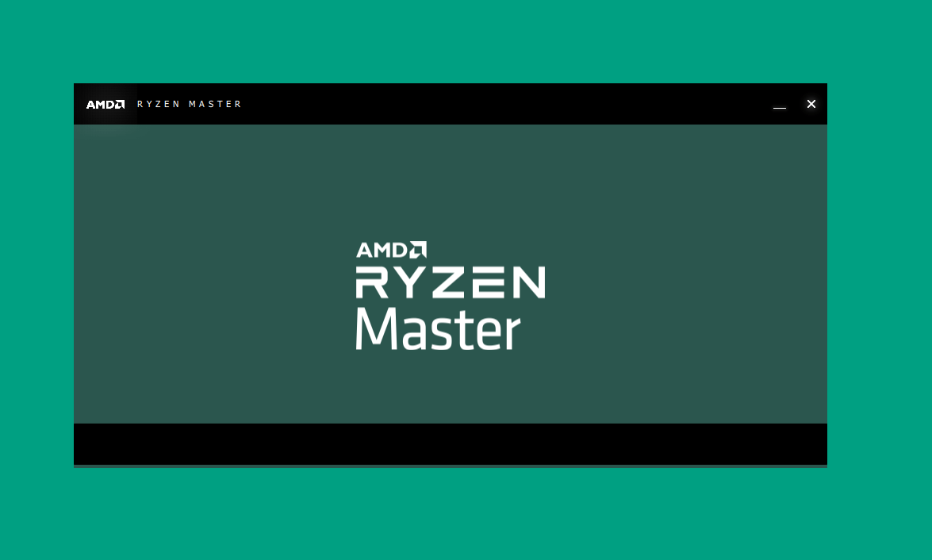Close the Ryzen Master window
Viewport: 932px width, 560px height.
(x=811, y=104)
